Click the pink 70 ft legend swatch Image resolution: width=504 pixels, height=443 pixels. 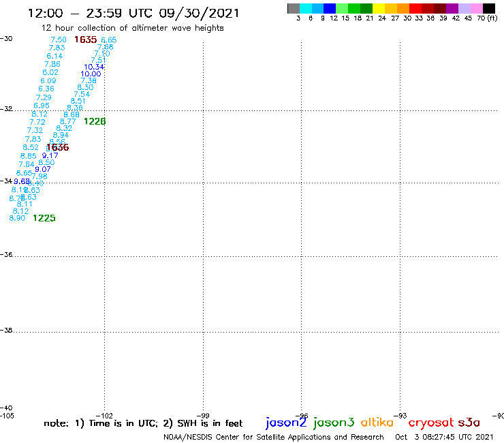tap(476, 8)
